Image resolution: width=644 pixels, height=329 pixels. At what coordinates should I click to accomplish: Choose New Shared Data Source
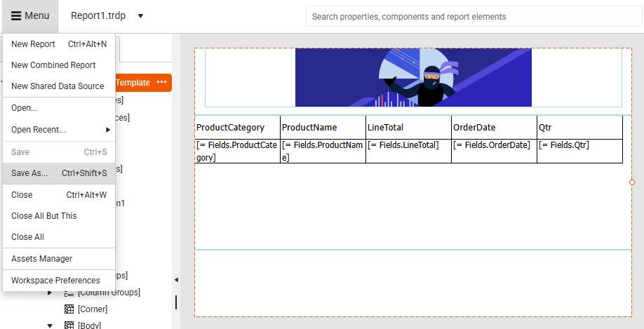[x=58, y=86]
